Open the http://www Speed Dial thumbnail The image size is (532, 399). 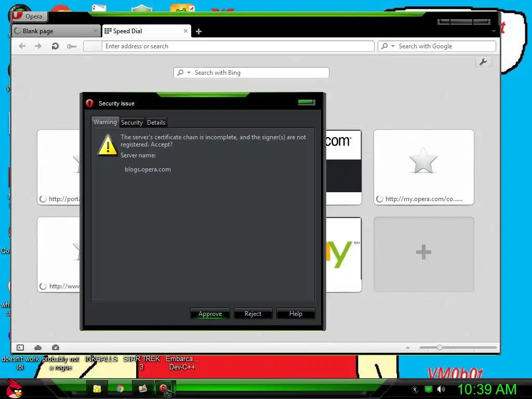[59, 255]
